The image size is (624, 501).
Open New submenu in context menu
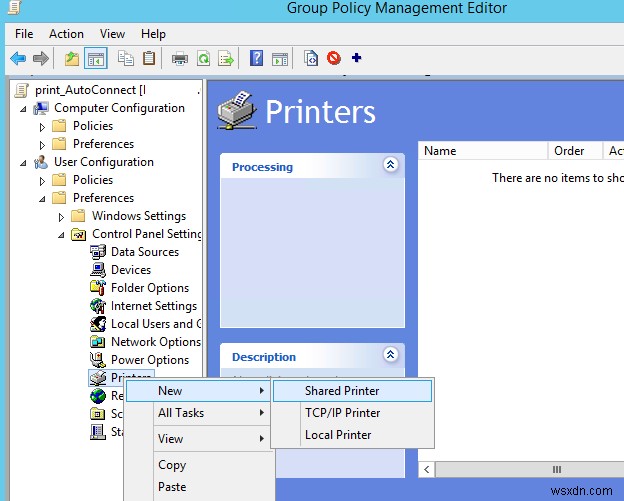point(198,391)
